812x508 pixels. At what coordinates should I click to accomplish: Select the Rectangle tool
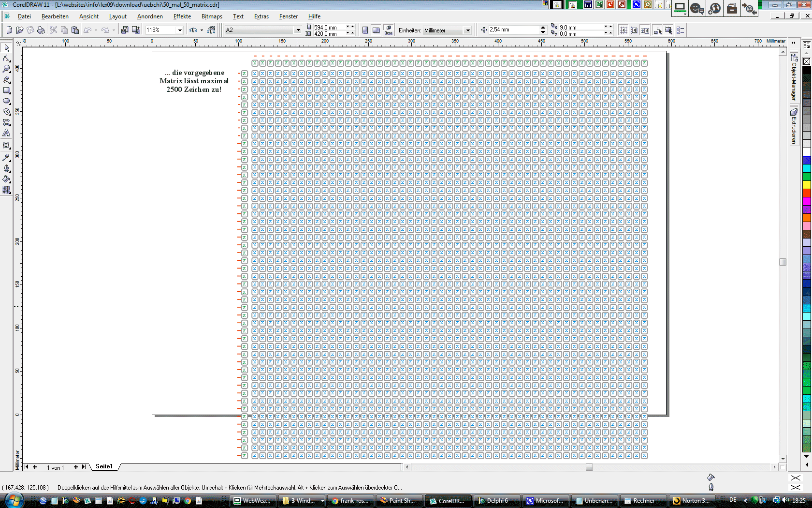point(7,90)
